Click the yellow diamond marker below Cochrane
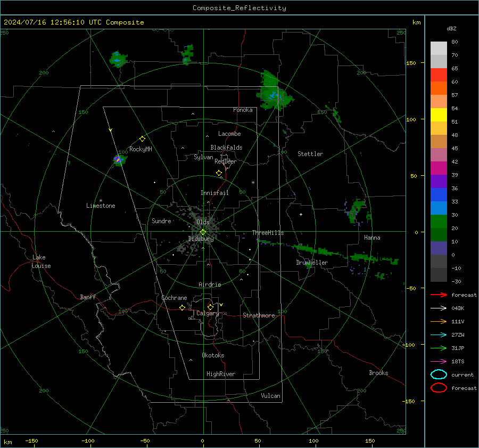The image size is (479, 448). [x=183, y=307]
